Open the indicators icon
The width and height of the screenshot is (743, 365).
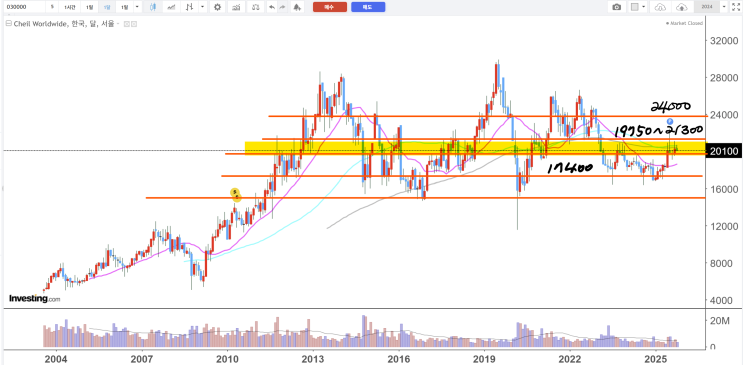point(236,7)
